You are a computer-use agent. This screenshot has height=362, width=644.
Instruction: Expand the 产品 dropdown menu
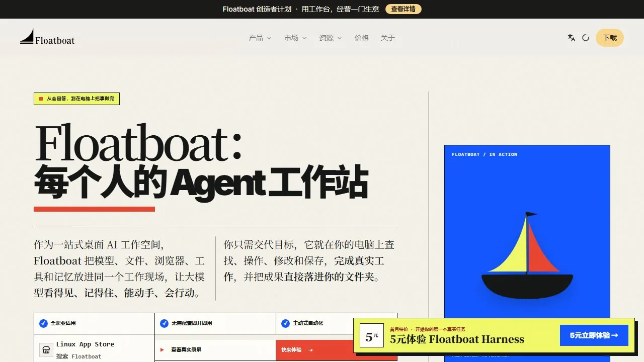[x=260, y=38]
